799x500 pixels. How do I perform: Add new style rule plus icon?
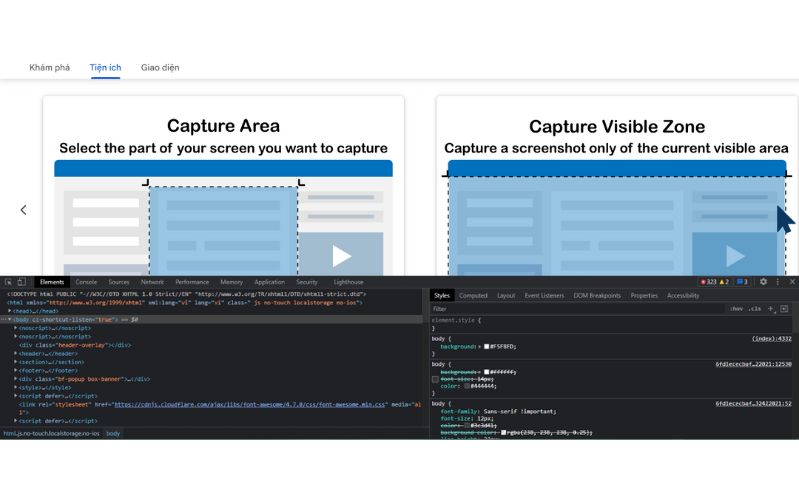[x=771, y=309]
